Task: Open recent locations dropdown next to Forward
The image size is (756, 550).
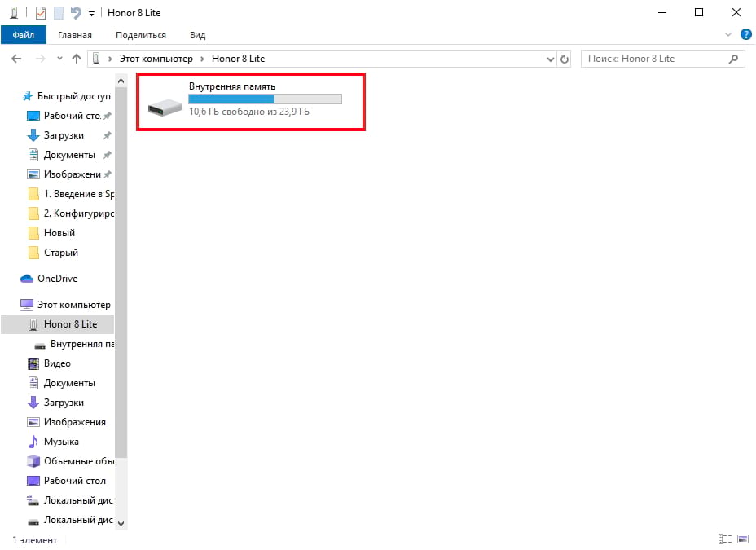Action: click(x=59, y=59)
